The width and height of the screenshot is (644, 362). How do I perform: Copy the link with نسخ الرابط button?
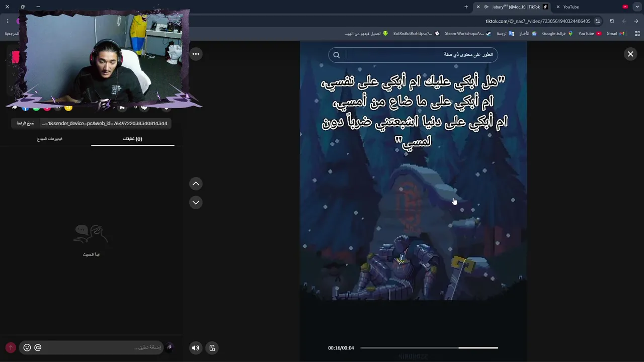click(25, 123)
